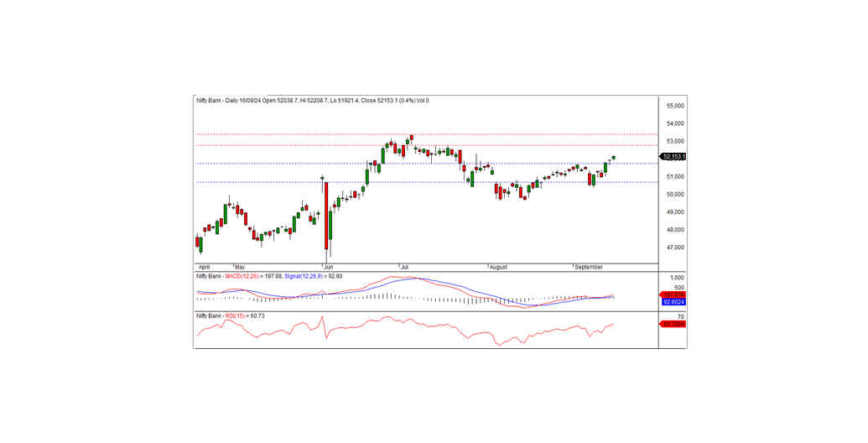Click the 48,000 price axis label

point(676,230)
